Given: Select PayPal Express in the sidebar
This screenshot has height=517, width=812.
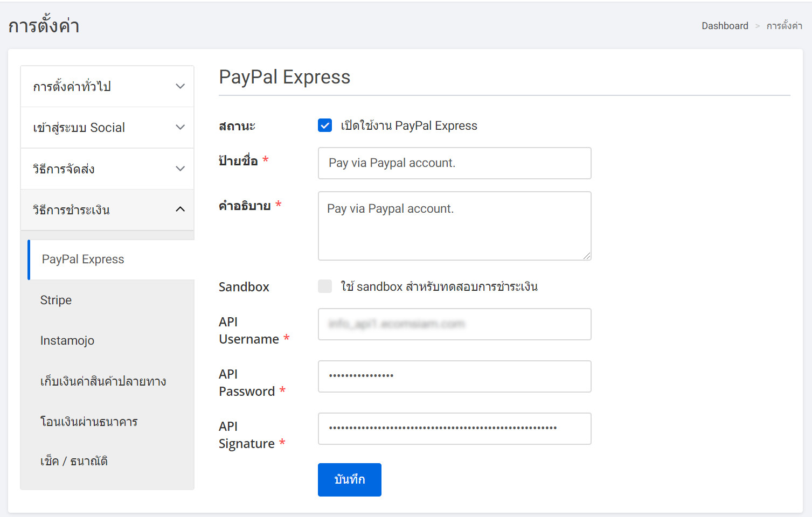Looking at the screenshot, I should [x=111, y=260].
